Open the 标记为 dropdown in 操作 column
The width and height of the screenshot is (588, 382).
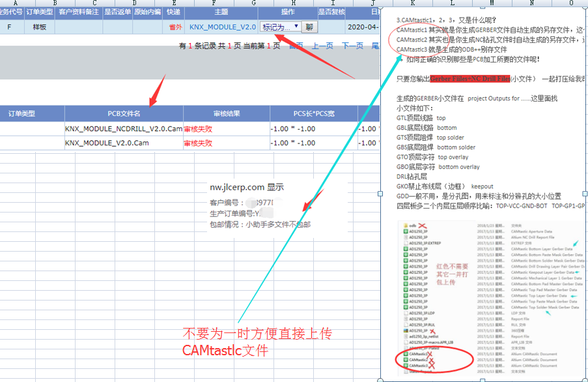point(280,27)
